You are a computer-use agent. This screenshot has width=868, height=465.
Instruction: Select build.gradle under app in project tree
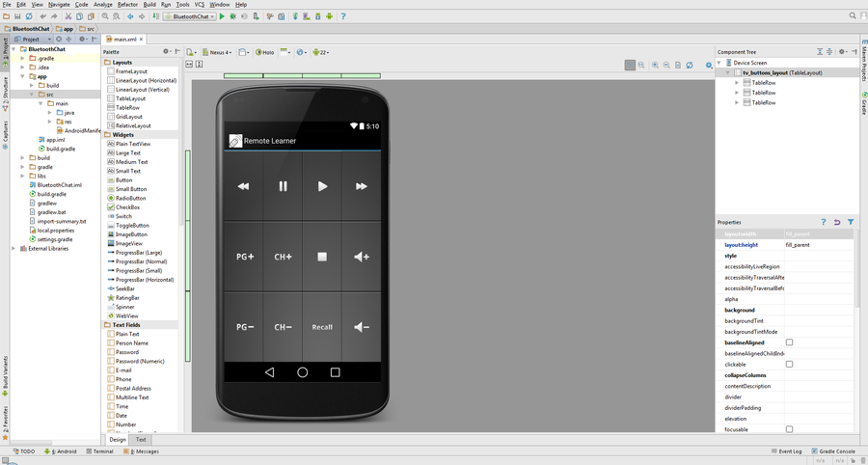pos(57,149)
